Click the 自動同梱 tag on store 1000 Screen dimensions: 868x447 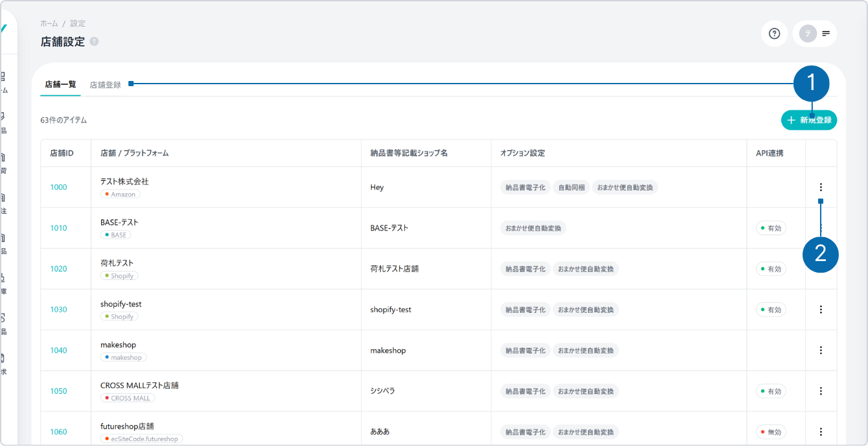coord(571,187)
